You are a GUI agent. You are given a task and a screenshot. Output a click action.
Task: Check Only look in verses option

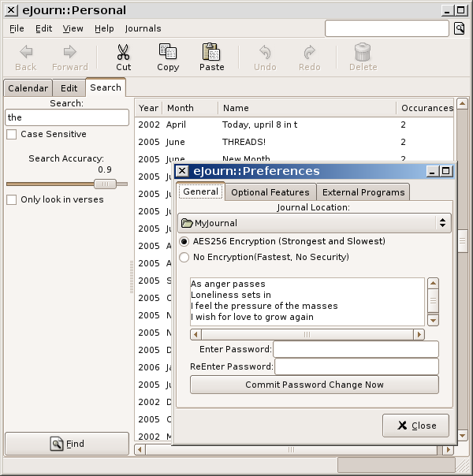pos(12,199)
